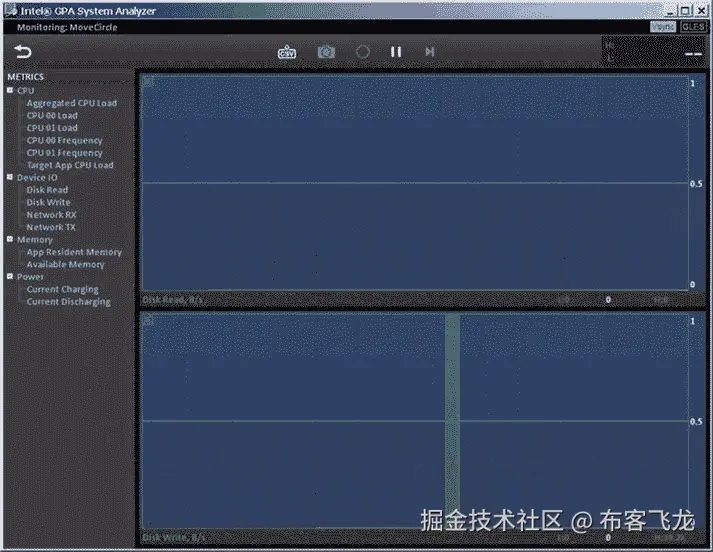Click the back arrow icon

pyautogui.click(x=23, y=52)
